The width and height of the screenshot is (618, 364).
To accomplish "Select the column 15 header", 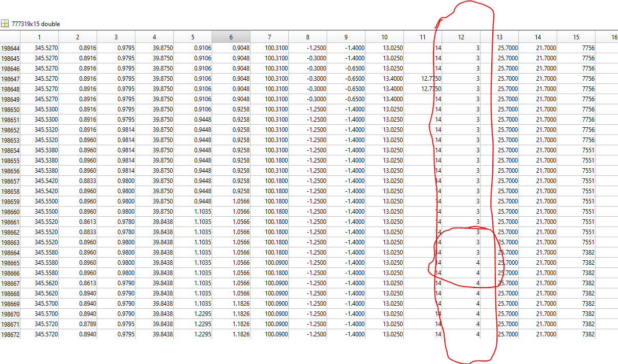I will pyautogui.click(x=576, y=37).
